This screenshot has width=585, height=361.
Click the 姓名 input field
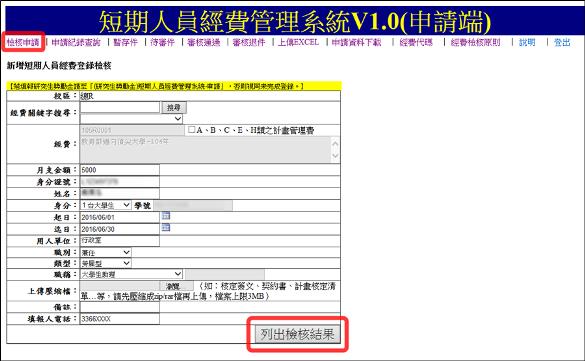coord(120,193)
